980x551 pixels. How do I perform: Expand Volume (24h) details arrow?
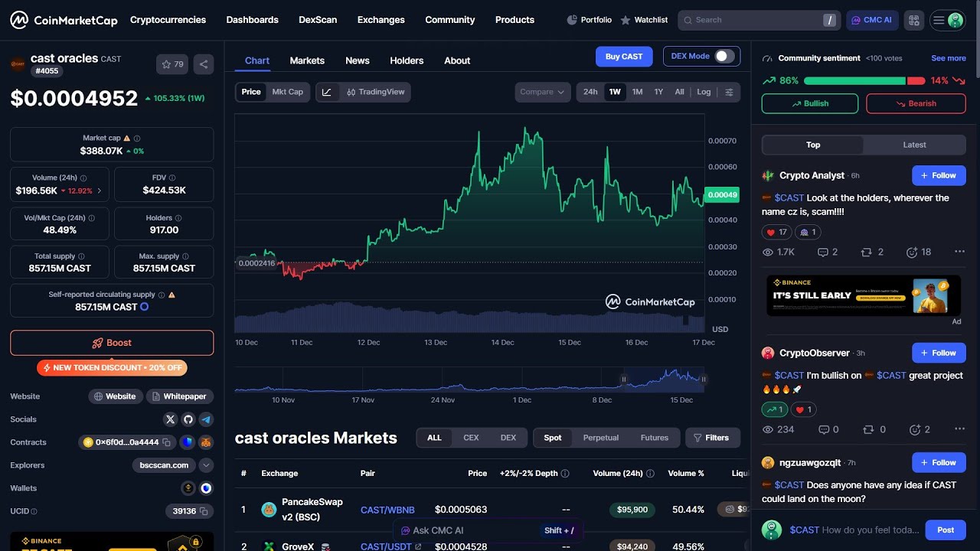99,191
